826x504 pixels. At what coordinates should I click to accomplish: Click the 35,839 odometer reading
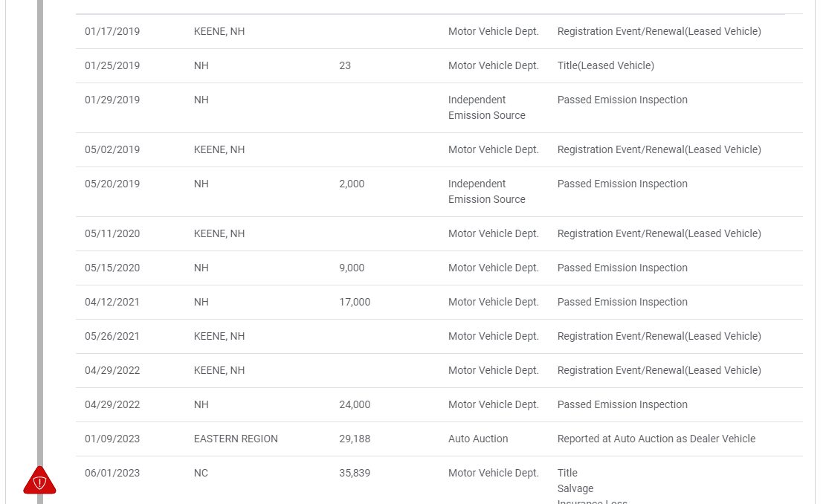[x=355, y=473]
